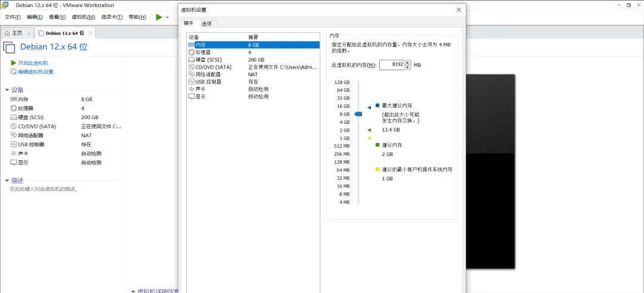Open the 文件(F) menu

(13, 17)
